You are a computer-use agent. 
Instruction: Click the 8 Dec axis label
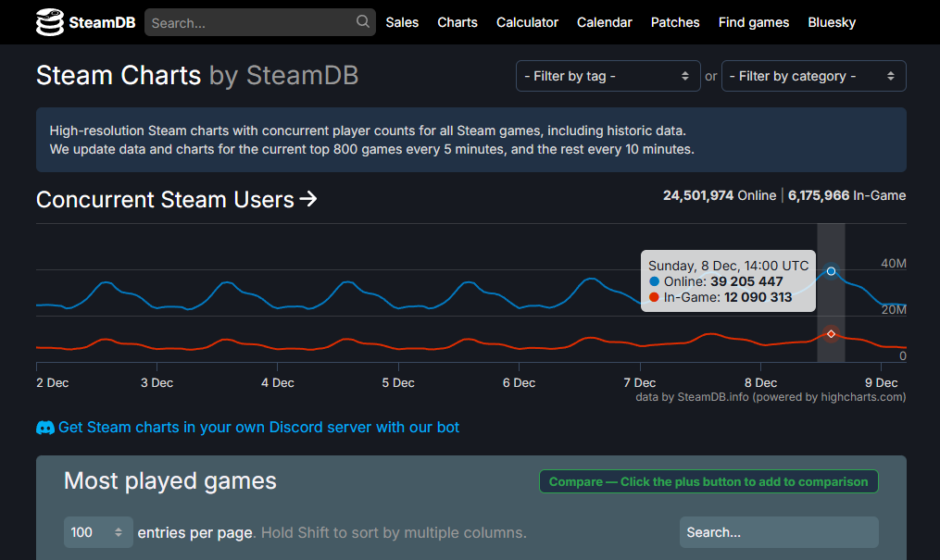[x=760, y=382]
